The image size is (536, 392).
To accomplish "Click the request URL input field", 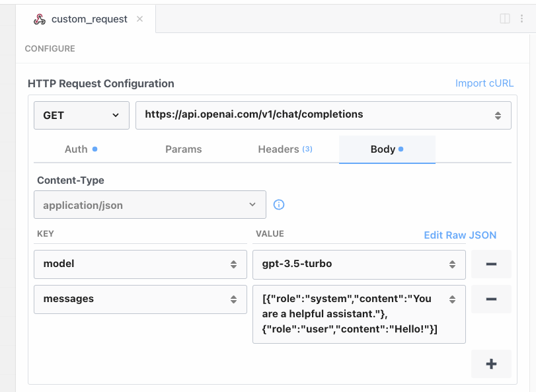I will pyautogui.click(x=323, y=115).
